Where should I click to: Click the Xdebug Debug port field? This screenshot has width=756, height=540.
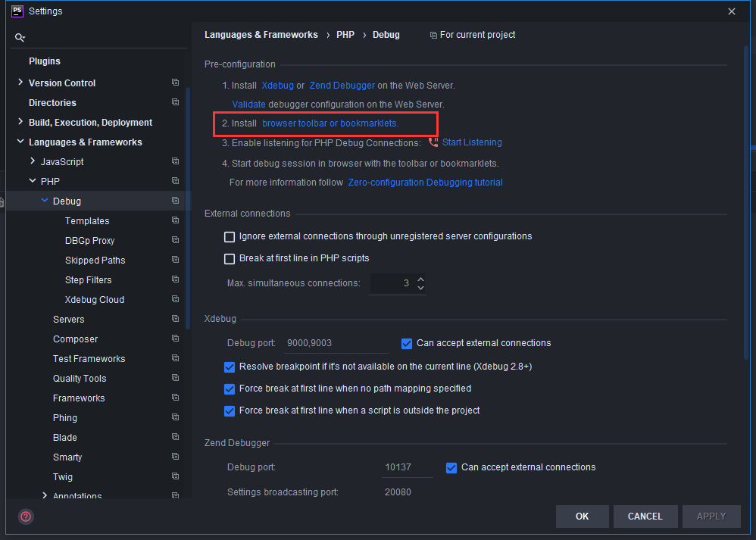(336, 343)
